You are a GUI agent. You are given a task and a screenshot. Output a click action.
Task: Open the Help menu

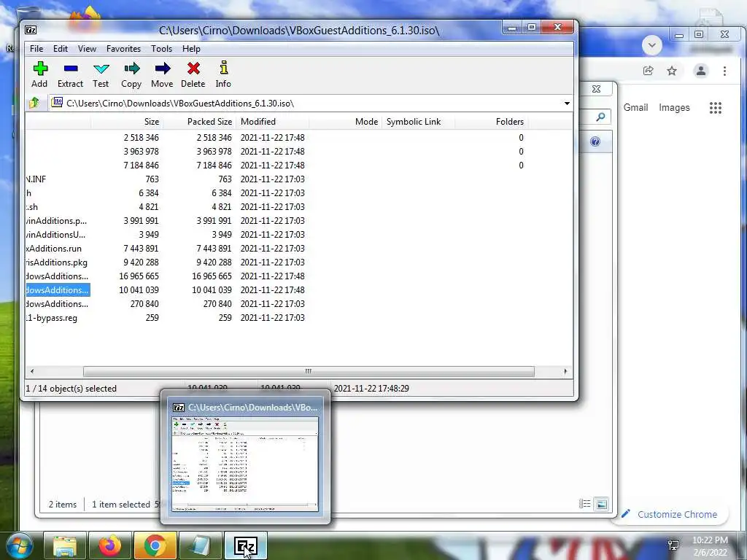192,49
